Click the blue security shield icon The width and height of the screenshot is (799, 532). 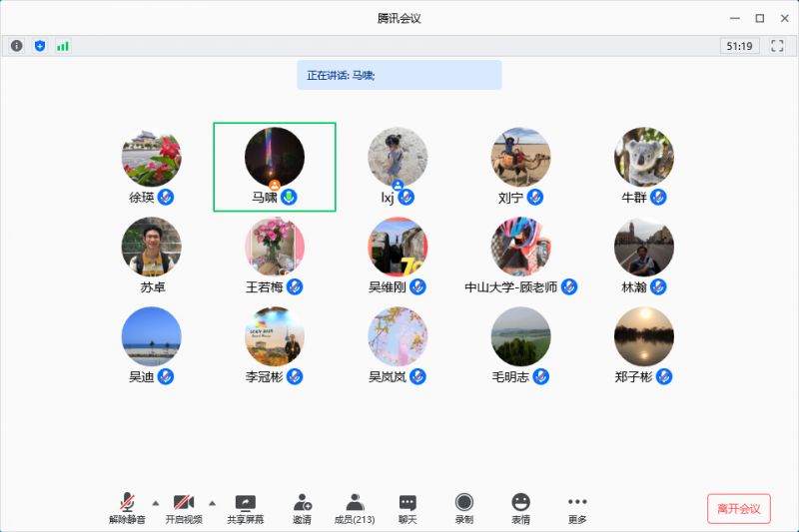point(40,46)
